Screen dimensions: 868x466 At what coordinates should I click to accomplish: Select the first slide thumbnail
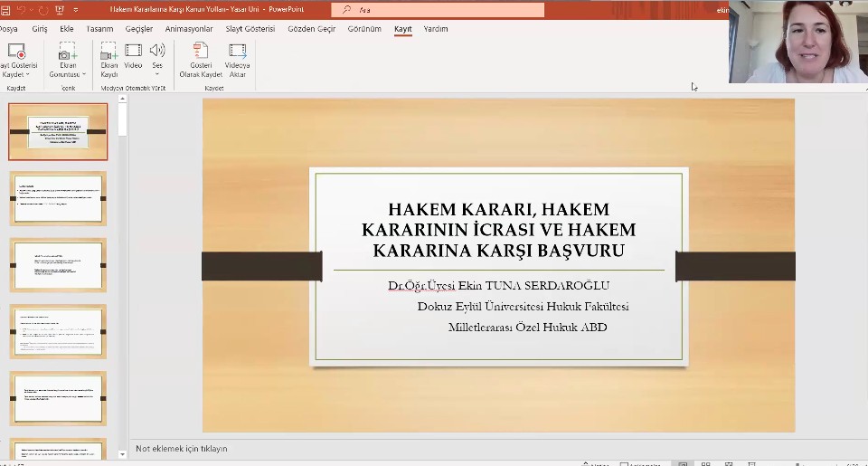coord(58,132)
